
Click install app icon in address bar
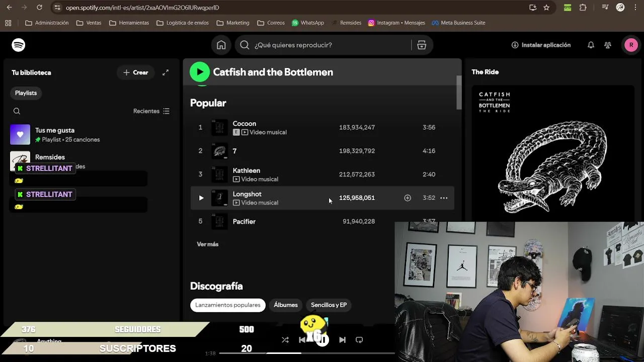[x=533, y=8]
